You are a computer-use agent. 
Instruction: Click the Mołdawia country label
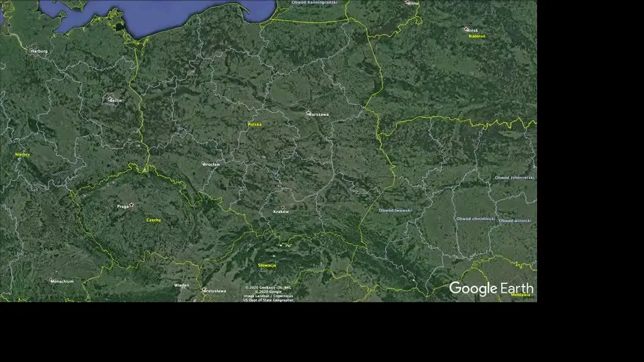520,295
